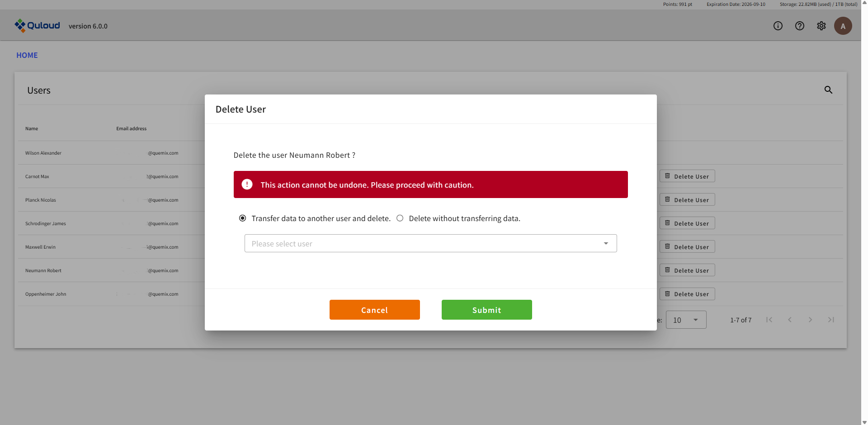Click the Quloud logo
Image resolution: width=868 pixels, height=425 pixels.
37,26
